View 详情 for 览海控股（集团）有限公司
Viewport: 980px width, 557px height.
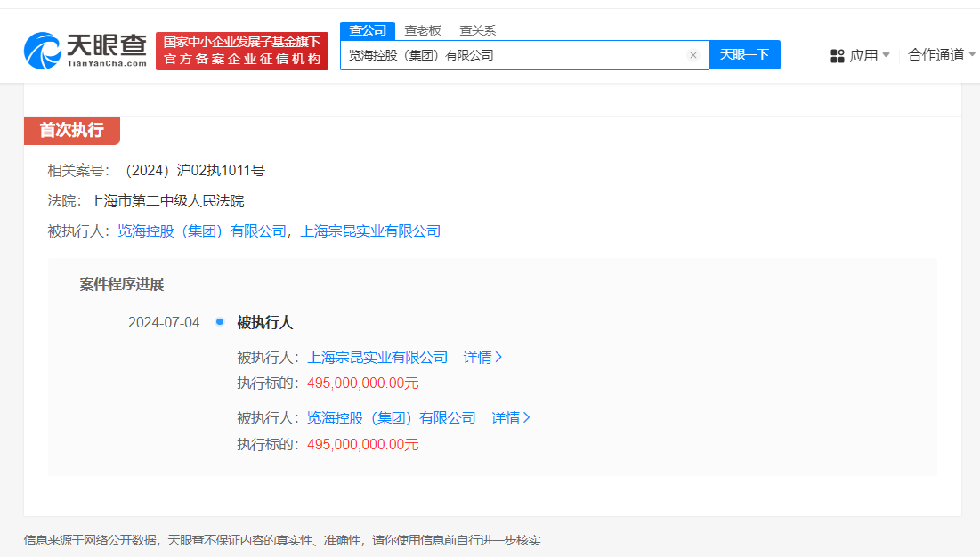[511, 418]
